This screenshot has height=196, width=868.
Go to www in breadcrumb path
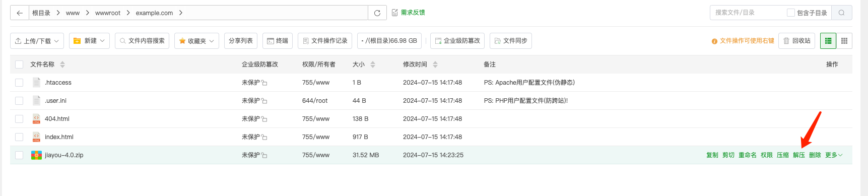(73, 13)
